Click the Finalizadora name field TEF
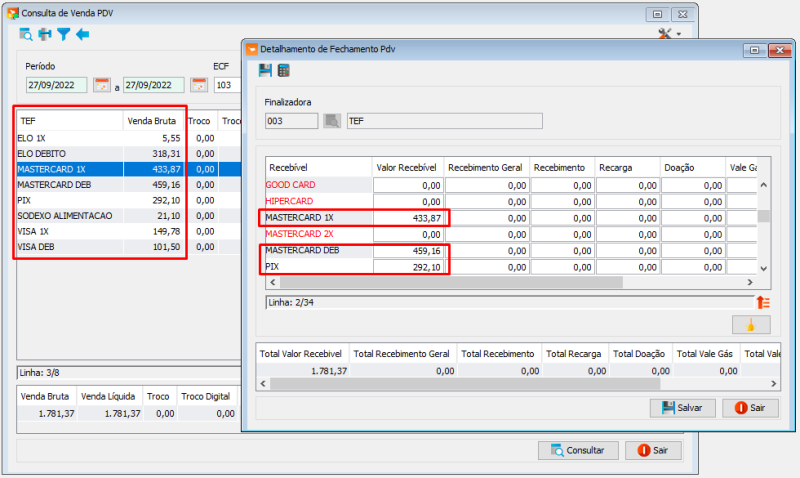 [444, 121]
